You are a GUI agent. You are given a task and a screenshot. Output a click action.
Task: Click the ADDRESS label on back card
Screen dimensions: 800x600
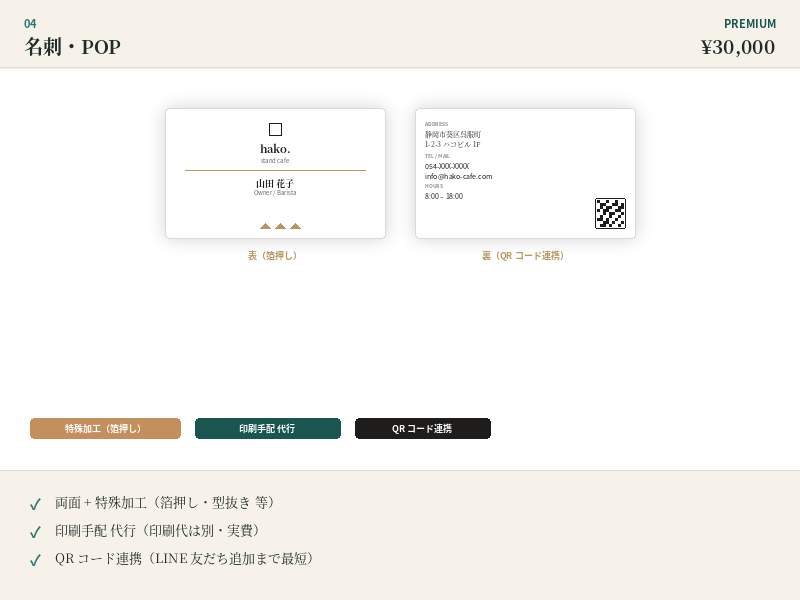point(436,124)
